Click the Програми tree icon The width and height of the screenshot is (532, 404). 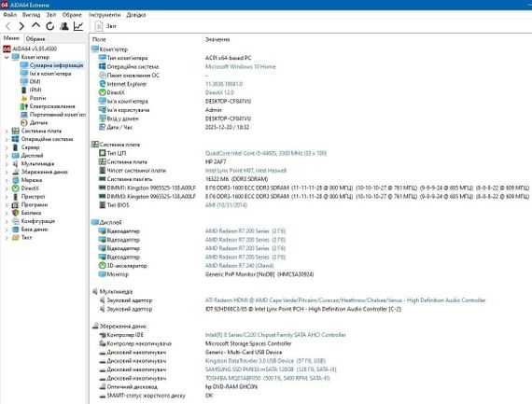point(15,205)
